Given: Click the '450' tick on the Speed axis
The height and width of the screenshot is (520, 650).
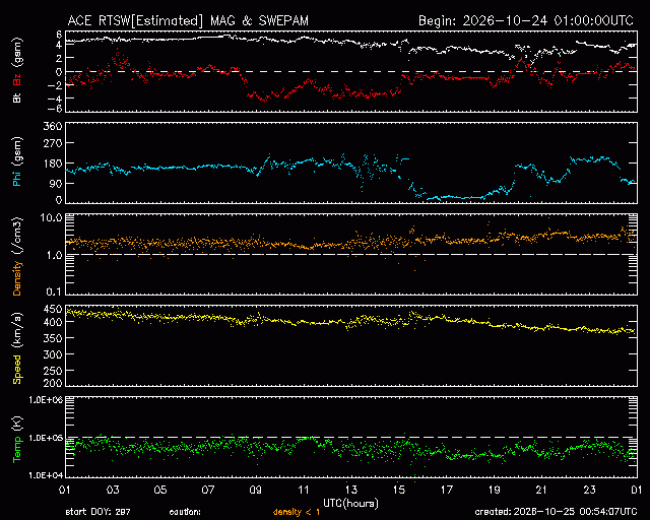Looking at the screenshot, I should point(53,309).
